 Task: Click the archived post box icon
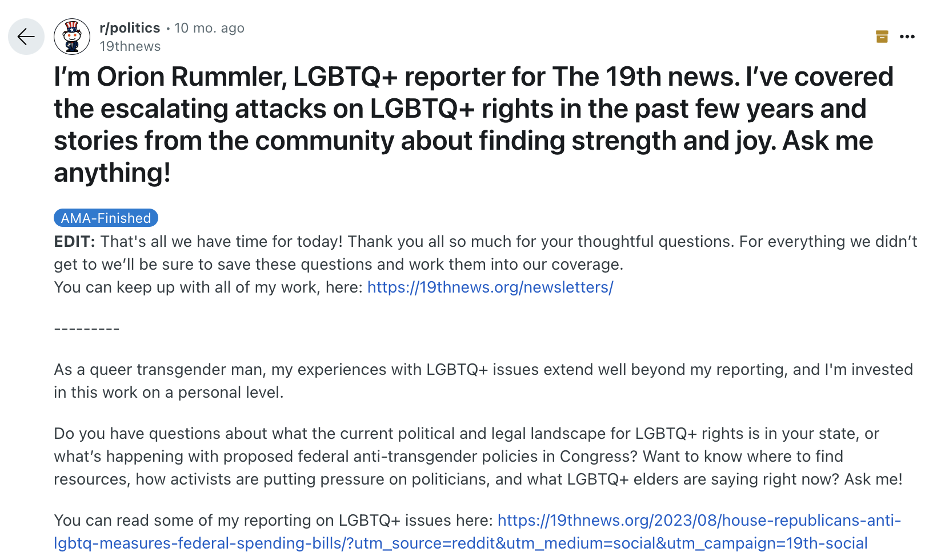(x=882, y=37)
